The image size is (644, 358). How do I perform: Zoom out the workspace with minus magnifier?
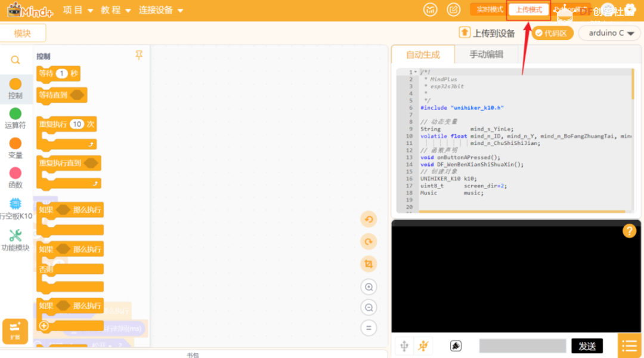point(369,307)
